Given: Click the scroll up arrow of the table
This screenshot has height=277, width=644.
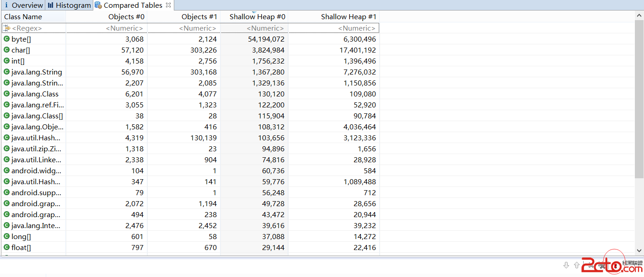Looking at the screenshot, I should [639, 16].
